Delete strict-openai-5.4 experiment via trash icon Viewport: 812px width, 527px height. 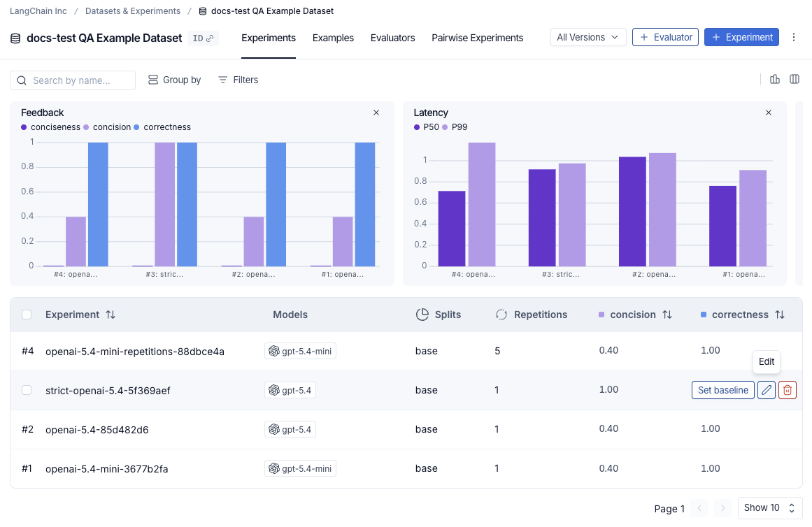787,390
